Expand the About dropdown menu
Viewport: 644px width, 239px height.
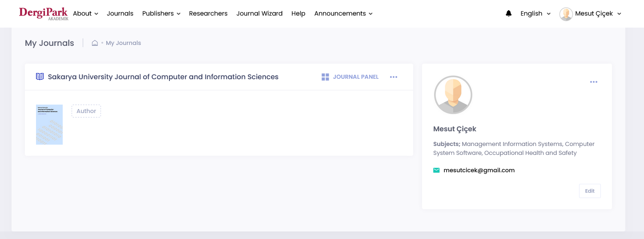(85, 14)
